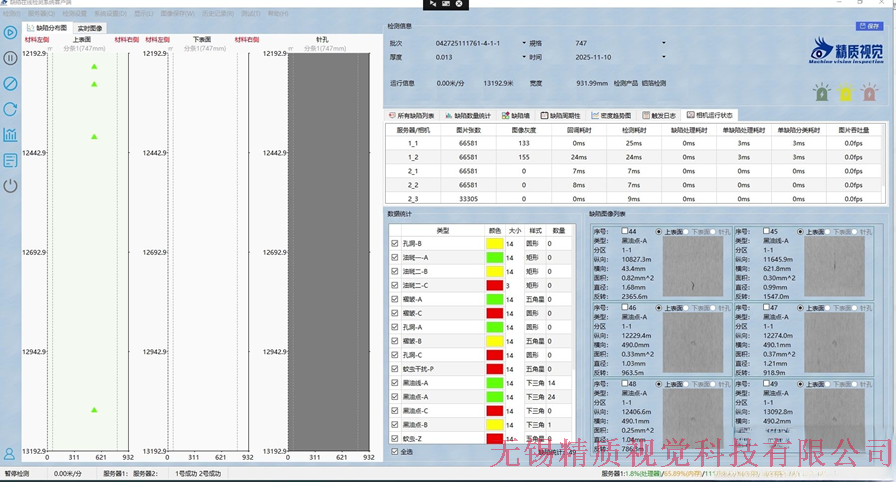Switch to the 缺陷周期性 tab
Screen dimensions: 896x482
pos(561,115)
